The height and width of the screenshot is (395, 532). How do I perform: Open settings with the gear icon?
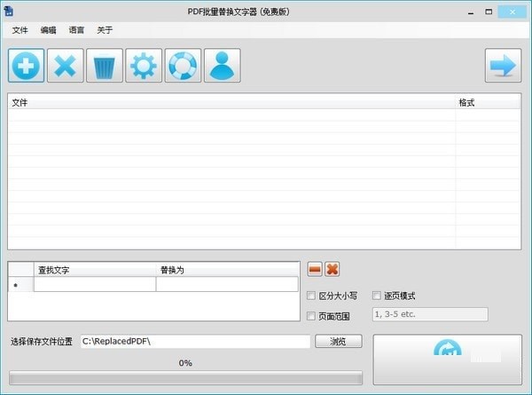[x=144, y=65]
